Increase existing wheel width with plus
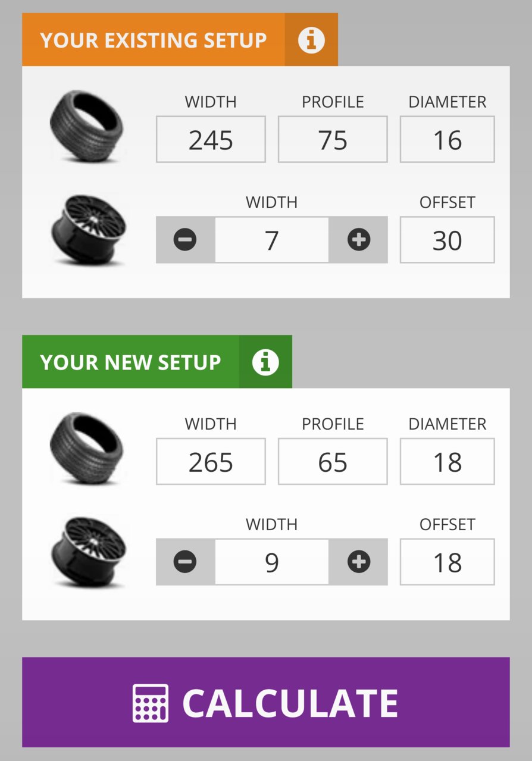 pyautogui.click(x=358, y=240)
